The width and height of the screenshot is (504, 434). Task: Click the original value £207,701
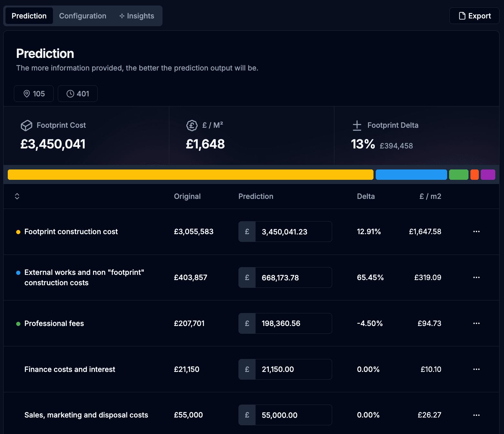[x=189, y=323]
